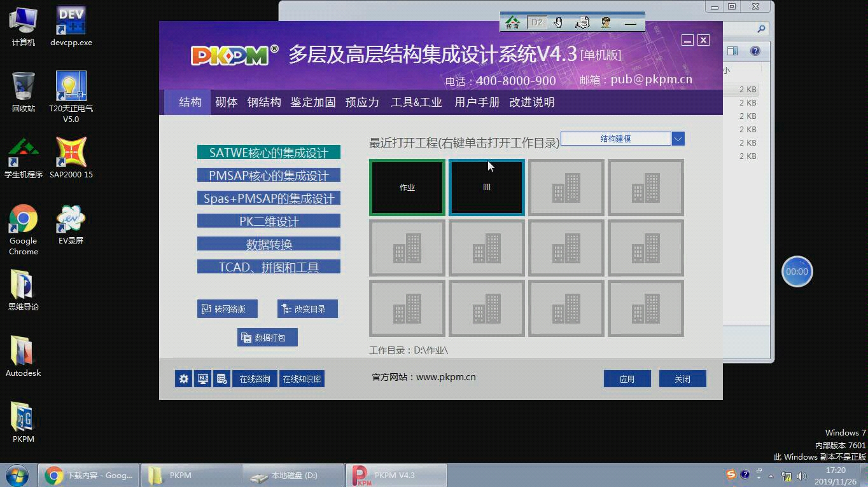Click the house logo in floating toolbar

(x=513, y=22)
